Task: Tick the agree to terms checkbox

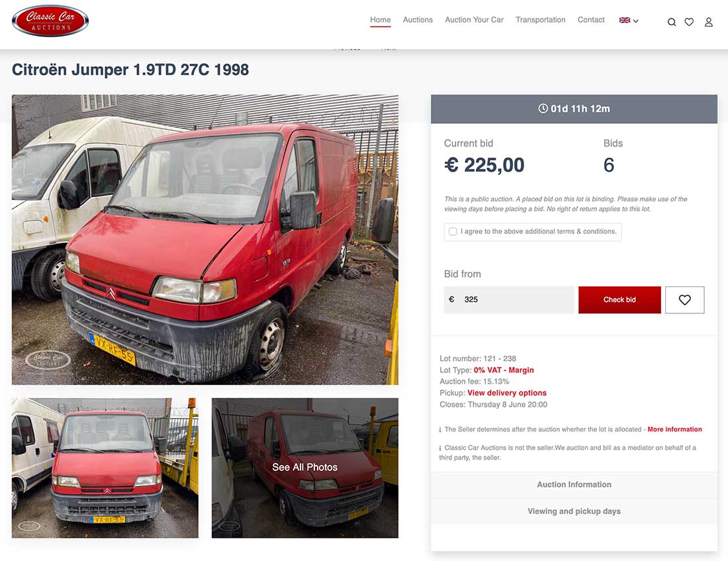Action: click(453, 231)
